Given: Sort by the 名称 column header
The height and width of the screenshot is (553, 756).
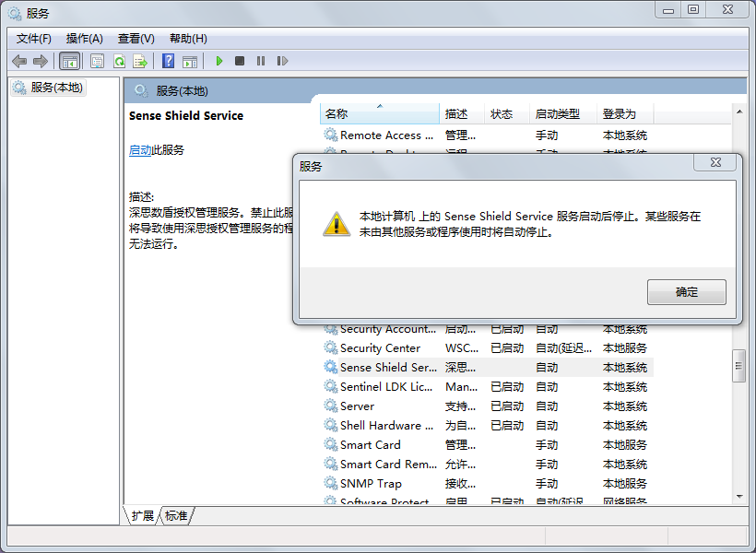Looking at the screenshot, I should tap(380, 113).
